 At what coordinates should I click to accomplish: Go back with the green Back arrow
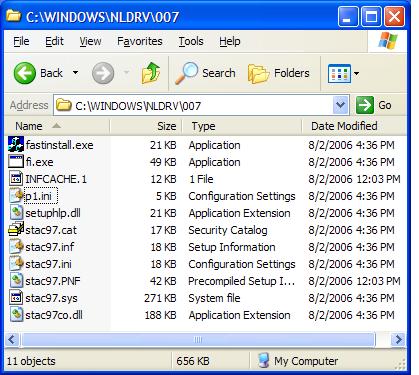tap(24, 73)
